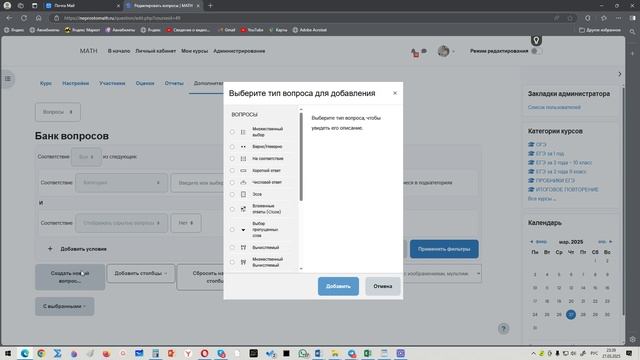
Task: Click the True/False question type icon
Action: point(243,147)
